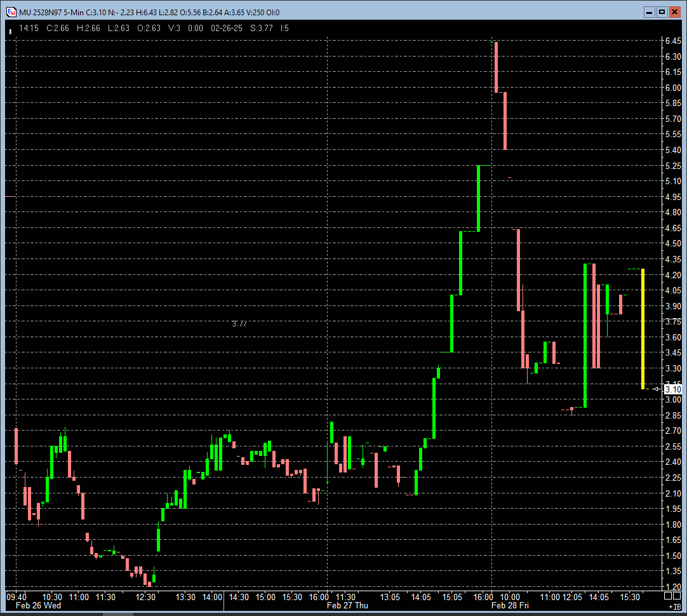687x616 pixels.
Task: Click the 13:30 time axis label
Action: tap(185, 597)
